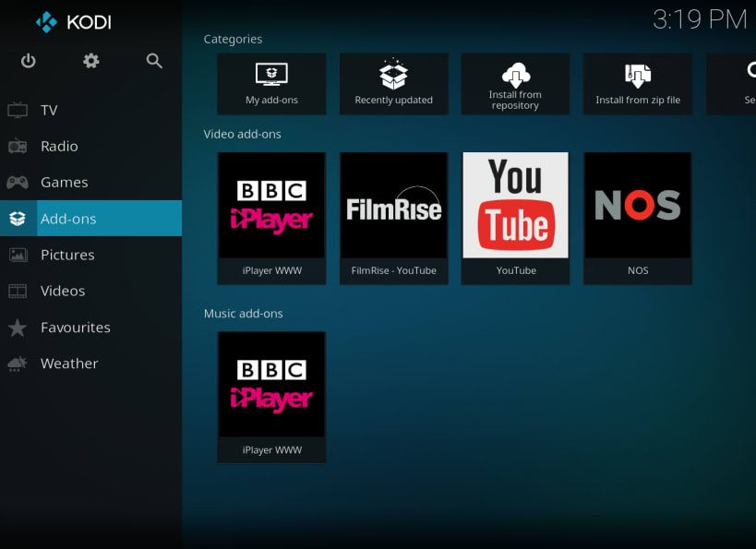The width and height of the screenshot is (756, 549).
Task: Click the Kodi logo
Action: [x=73, y=22]
